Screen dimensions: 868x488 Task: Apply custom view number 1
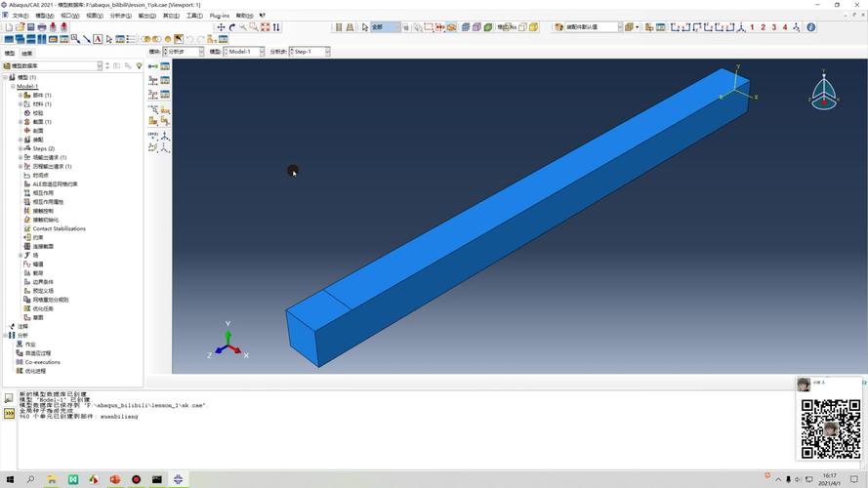pos(752,27)
